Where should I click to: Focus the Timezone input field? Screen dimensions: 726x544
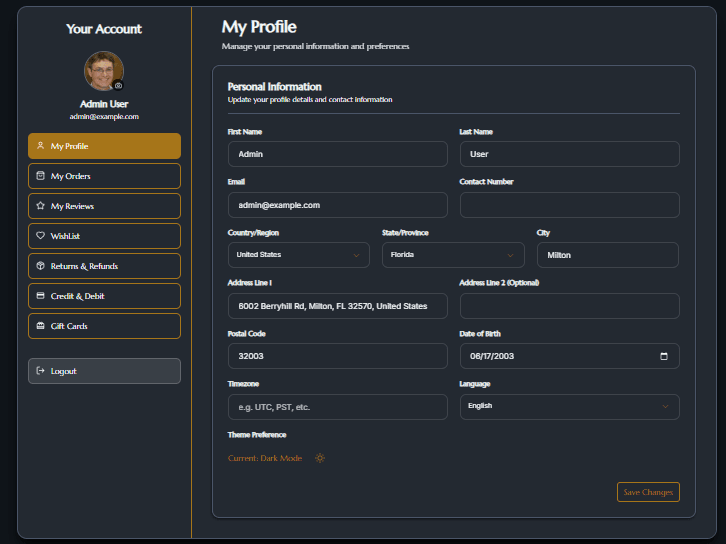click(337, 407)
